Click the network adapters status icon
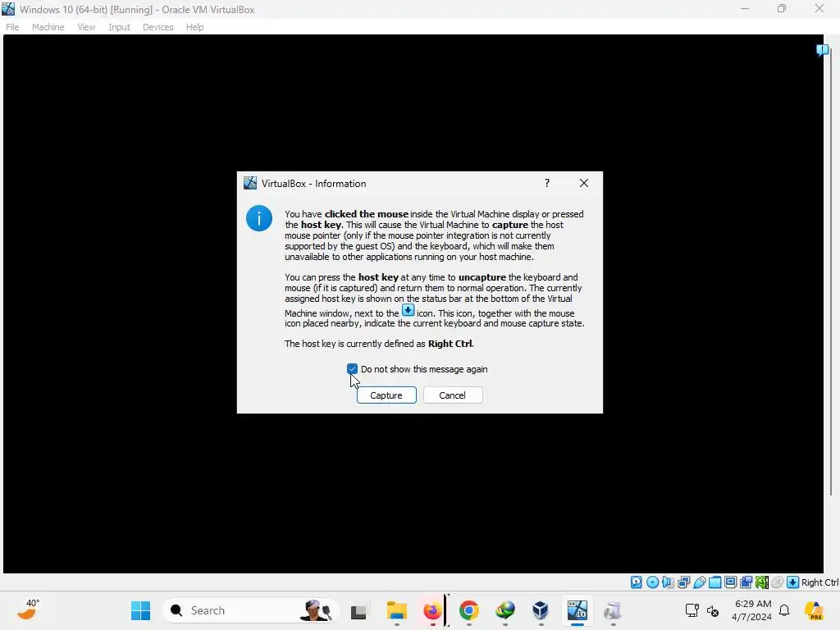The image size is (840, 630). [x=683, y=582]
